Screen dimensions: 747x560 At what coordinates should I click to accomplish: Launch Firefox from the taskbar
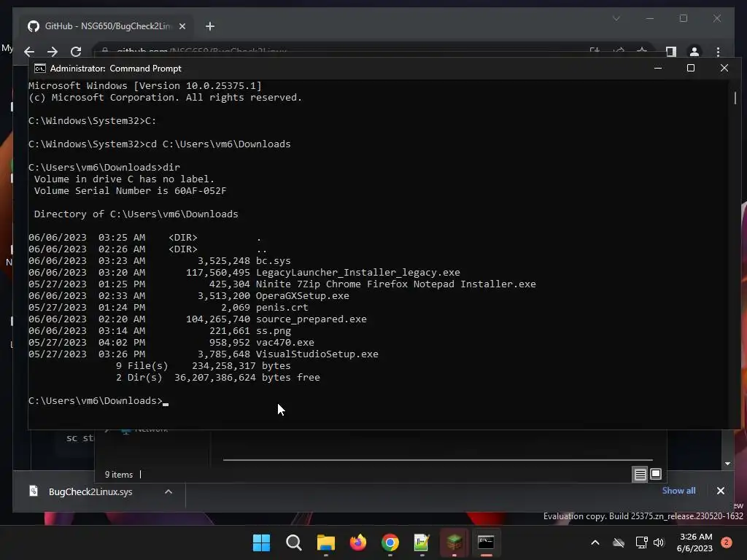357,542
